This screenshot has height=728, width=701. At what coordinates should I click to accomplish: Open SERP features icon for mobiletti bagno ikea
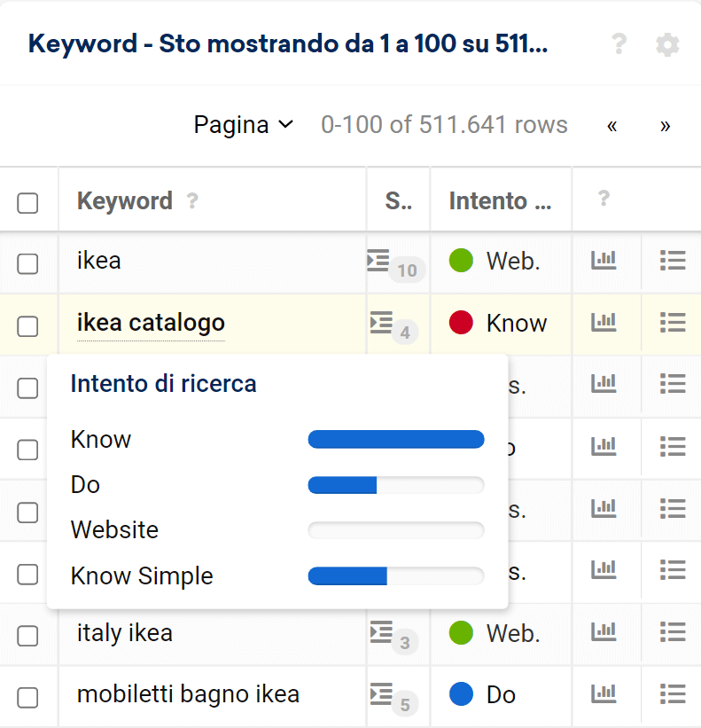click(381, 693)
